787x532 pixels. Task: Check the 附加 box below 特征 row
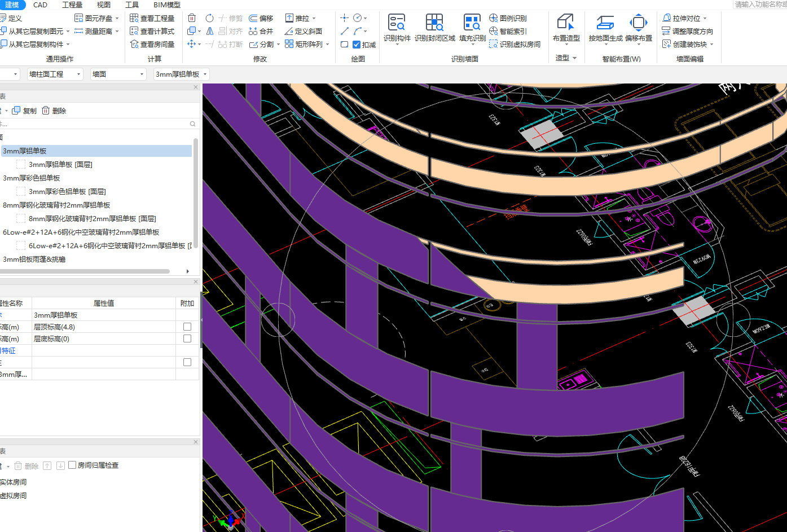187,362
